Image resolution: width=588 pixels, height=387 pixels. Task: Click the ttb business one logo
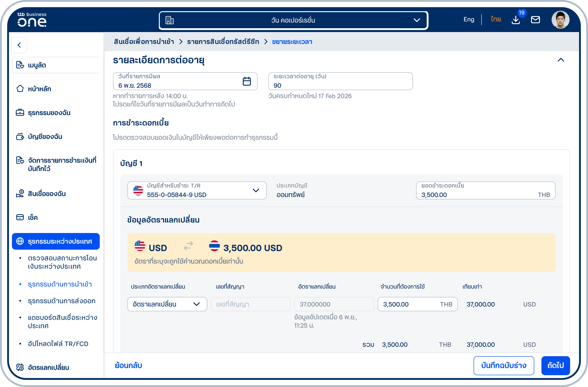tap(32, 20)
